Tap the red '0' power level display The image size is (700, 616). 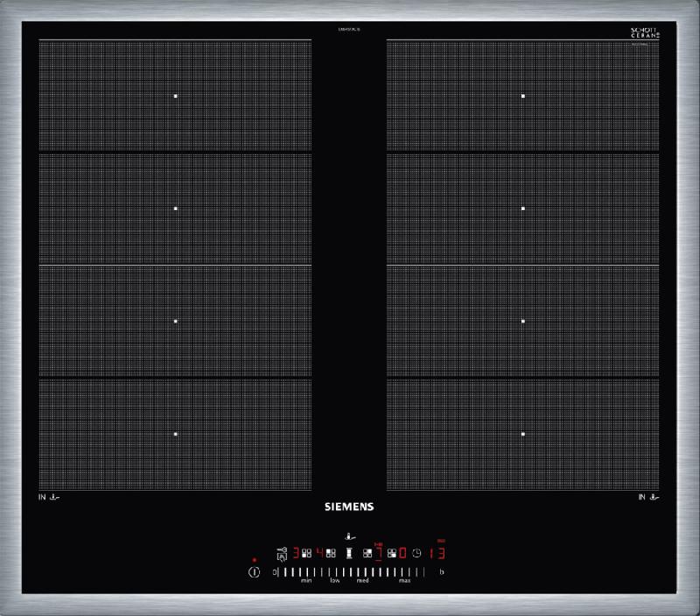pos(402,553)
